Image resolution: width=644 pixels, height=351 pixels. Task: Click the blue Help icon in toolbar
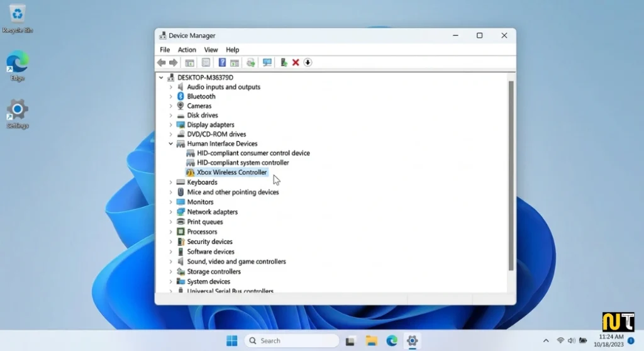tap(222, 62)
